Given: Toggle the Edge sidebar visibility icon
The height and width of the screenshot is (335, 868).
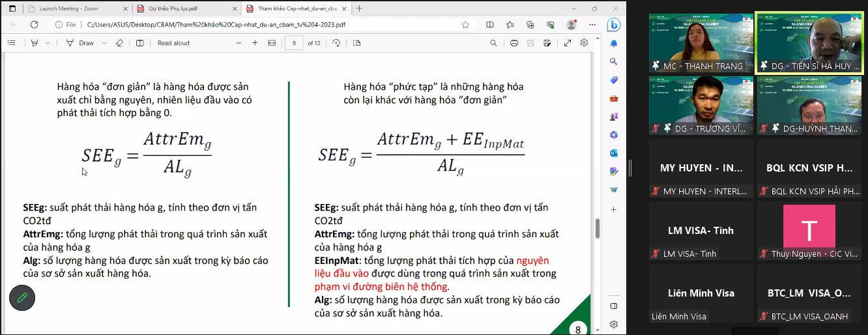Looking at the screenshot, I should 613,306.
